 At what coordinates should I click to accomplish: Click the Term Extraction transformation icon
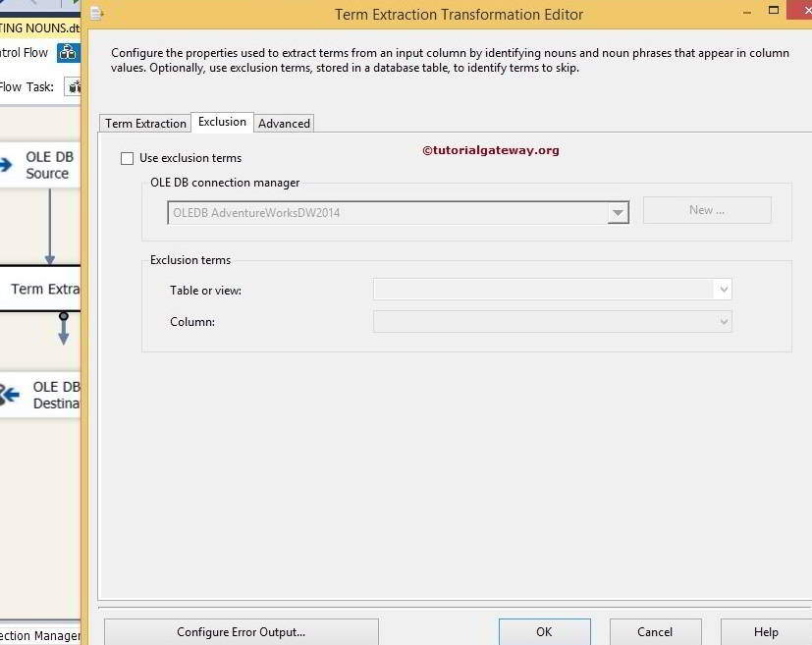39,288
